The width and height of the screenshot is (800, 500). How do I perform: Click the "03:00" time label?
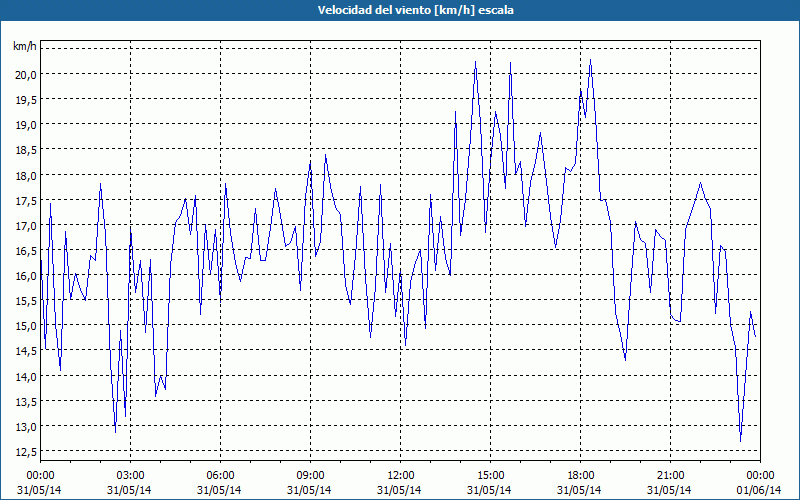(130, 476)
